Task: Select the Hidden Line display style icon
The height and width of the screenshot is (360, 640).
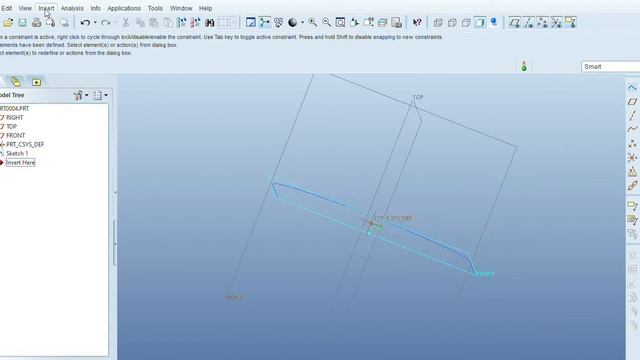Action: click(452, 23)
